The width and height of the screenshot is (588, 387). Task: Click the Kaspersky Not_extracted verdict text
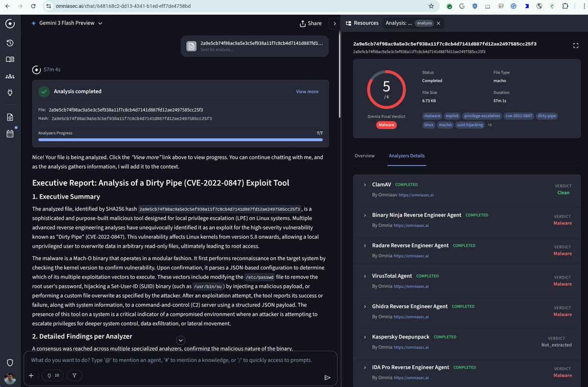coord(556,345)
